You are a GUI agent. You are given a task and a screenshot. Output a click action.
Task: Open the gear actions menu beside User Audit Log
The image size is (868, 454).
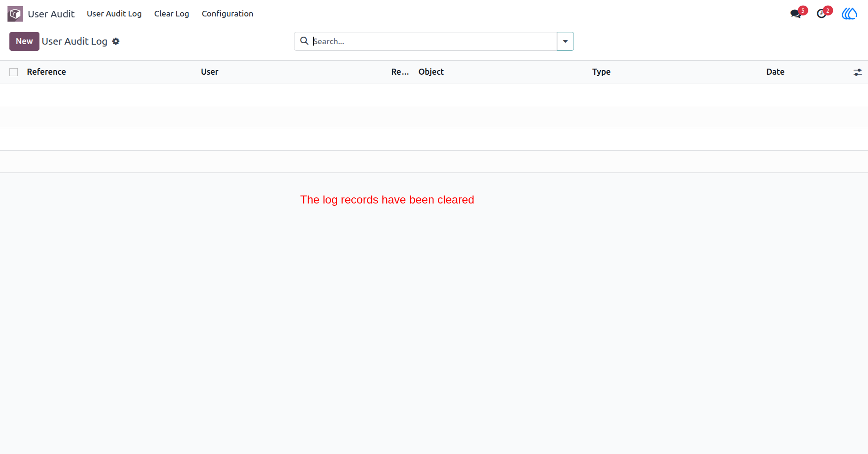tap(116, 41)
